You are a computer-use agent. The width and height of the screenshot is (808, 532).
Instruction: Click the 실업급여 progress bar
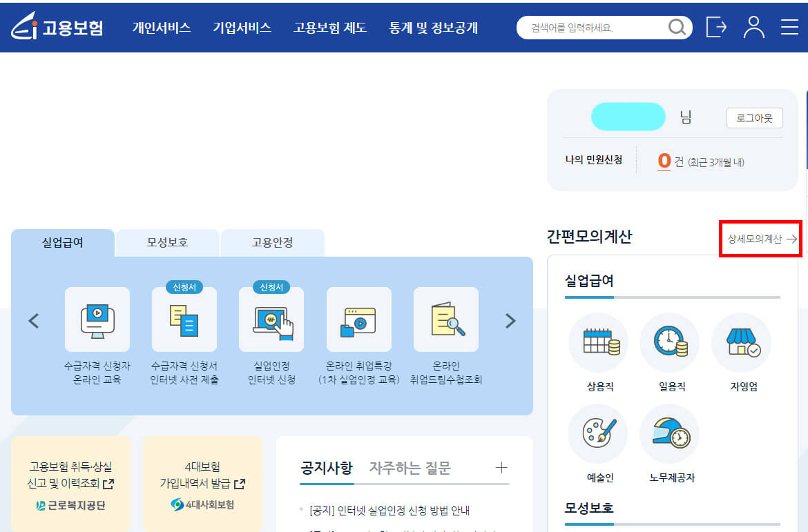tap(673, 297)
